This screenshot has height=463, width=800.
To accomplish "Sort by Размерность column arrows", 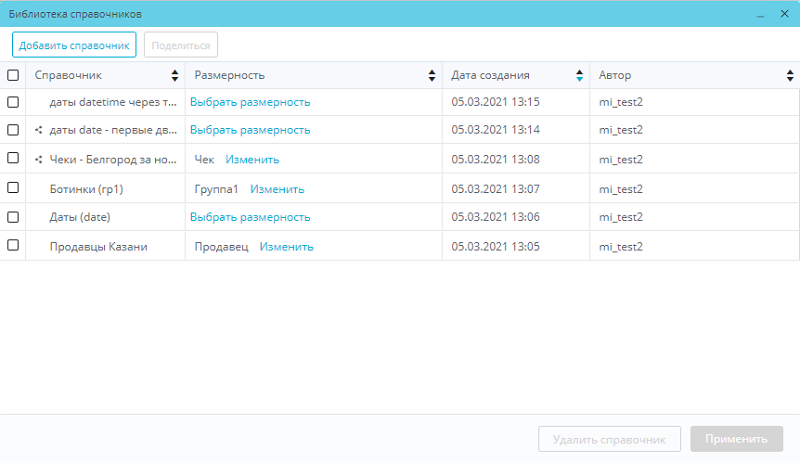I will 432,76.
